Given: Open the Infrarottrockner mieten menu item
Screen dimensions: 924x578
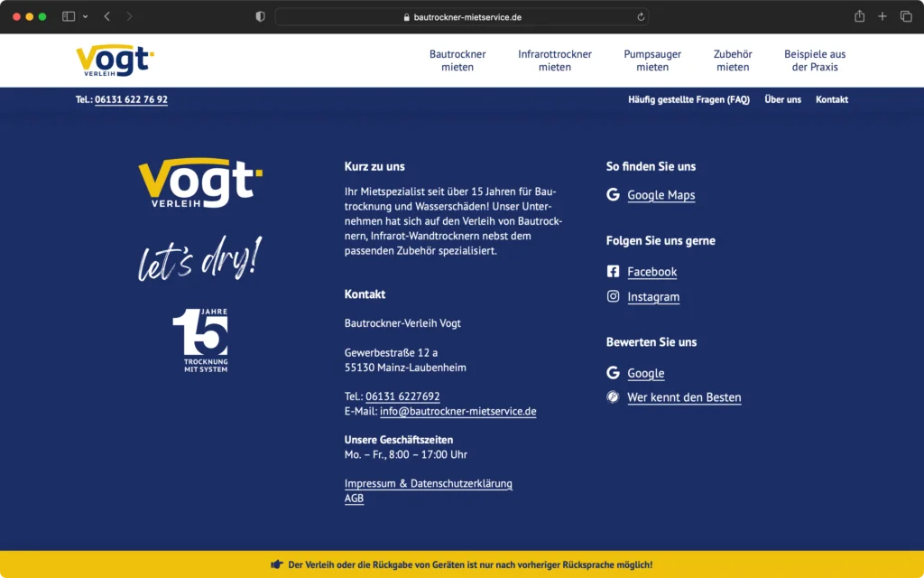Looking at the screenshot, I should click(x=555, y=61).
